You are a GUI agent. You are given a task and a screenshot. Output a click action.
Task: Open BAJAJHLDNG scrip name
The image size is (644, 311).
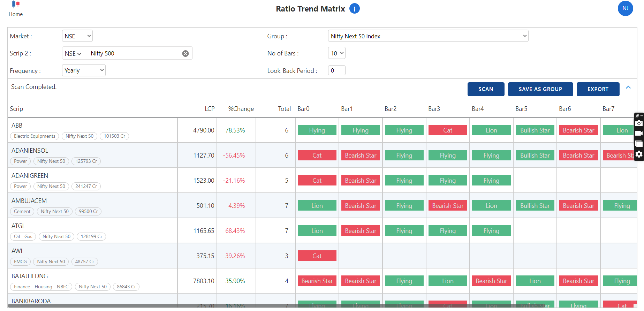point(30,276)
